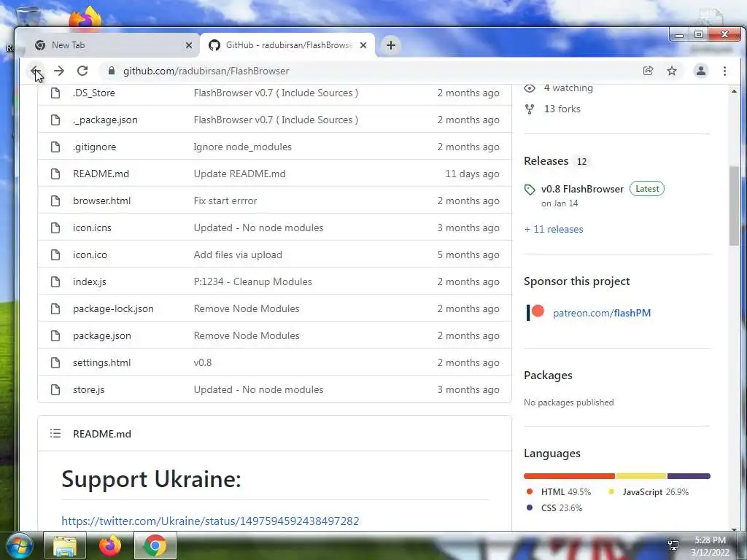Click the file icon beside package.json

(x=55, y=335)
